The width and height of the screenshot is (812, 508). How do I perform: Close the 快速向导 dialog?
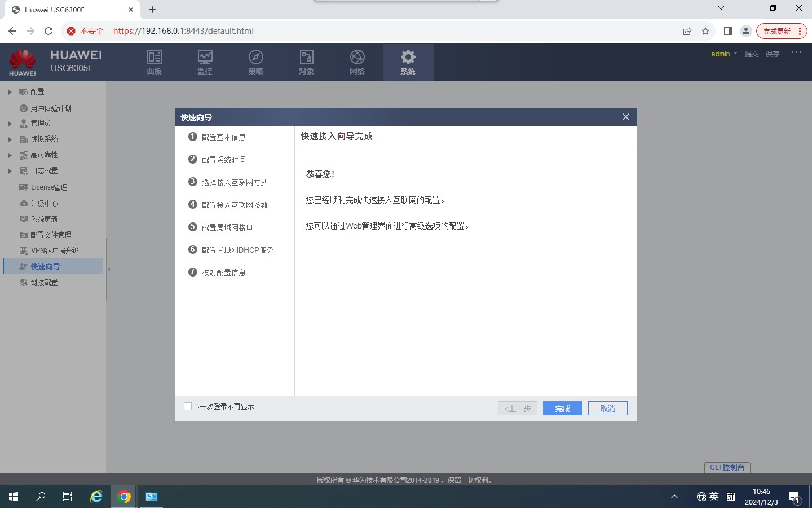pyautogui.click(x=625, y=117)
